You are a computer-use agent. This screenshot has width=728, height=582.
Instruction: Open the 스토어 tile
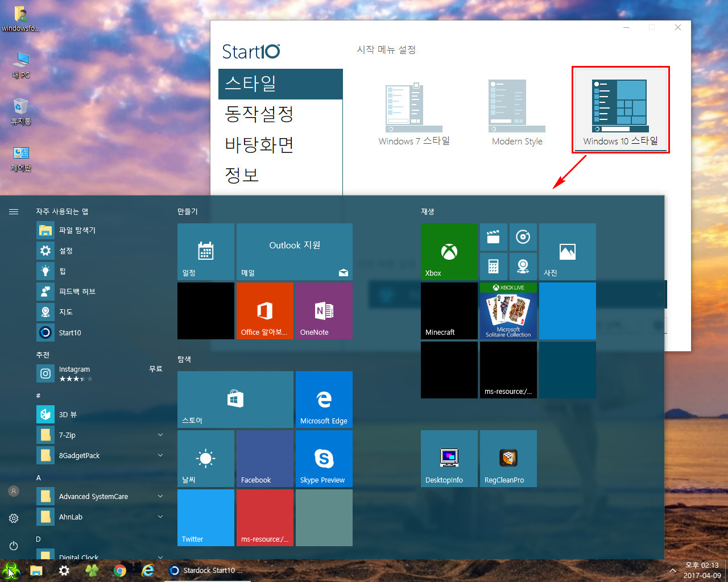235,399
